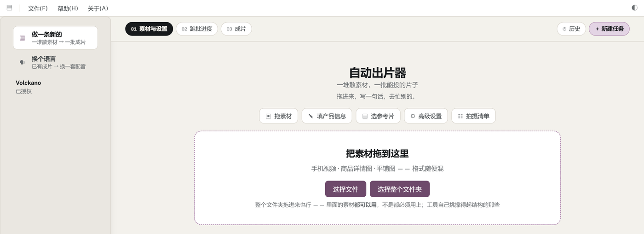644x234 pixels.
Task: Click the 拖进来，写一句话，去忙别的。 line
Action: point(377,97)
